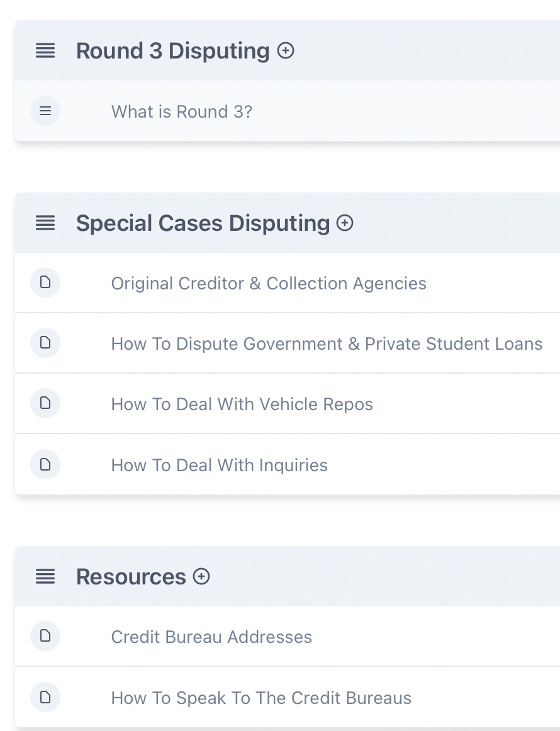Screen dimensions: 560x731
Task: Click document icon for Speak To Credit Bureaus
Action: click(45, 698)
